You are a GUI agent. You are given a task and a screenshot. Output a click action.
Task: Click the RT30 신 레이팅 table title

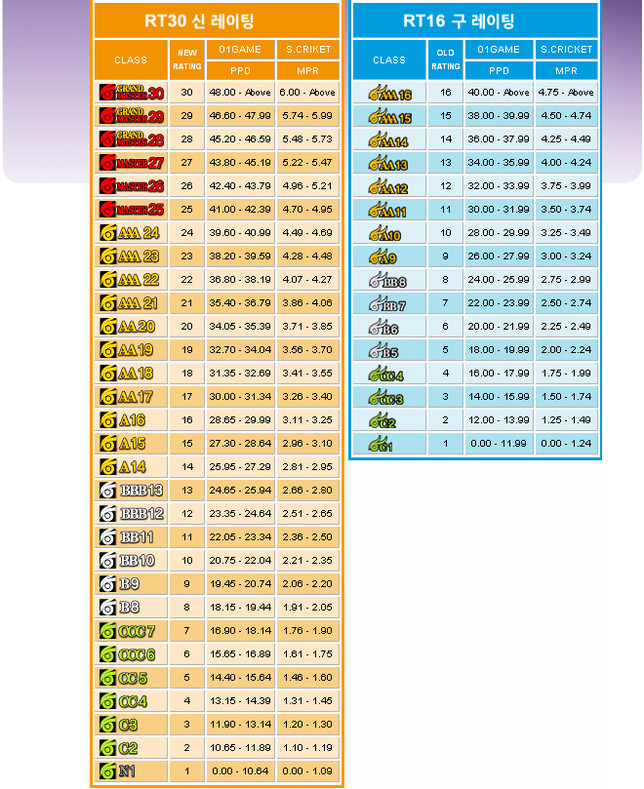[x=217, y=21]
